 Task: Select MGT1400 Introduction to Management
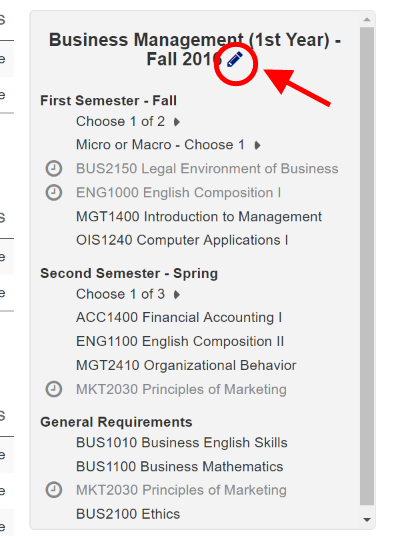[199, 216]
